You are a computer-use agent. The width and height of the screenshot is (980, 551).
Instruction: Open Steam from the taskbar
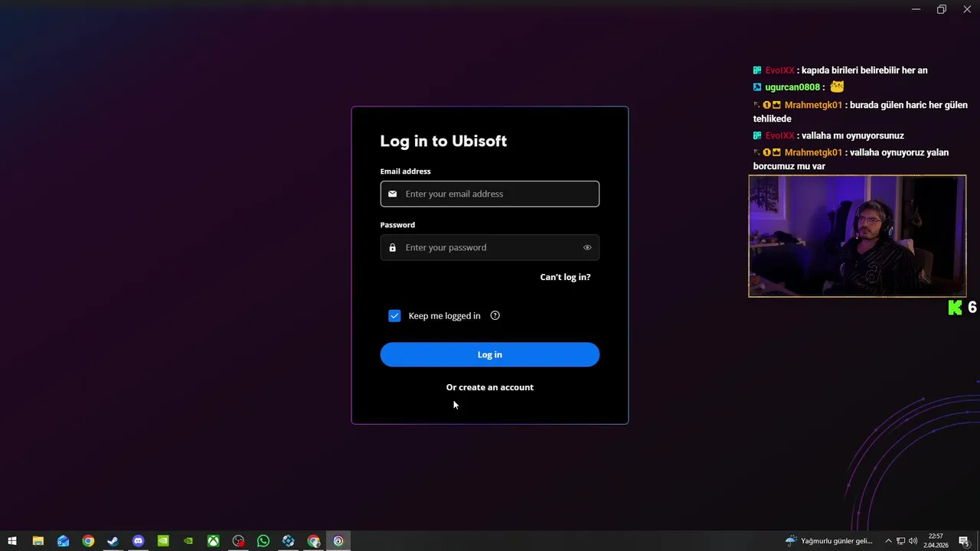tap(113, 541)
